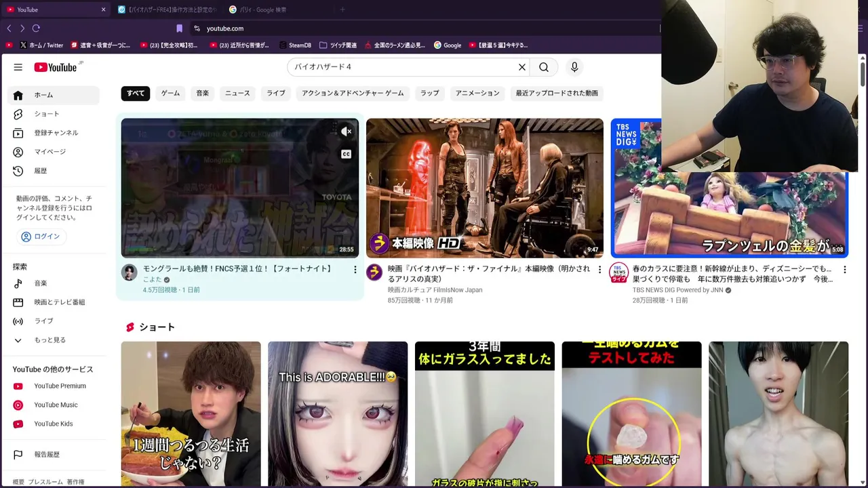Open the This is ADORABLE short

tap(338, 413)
